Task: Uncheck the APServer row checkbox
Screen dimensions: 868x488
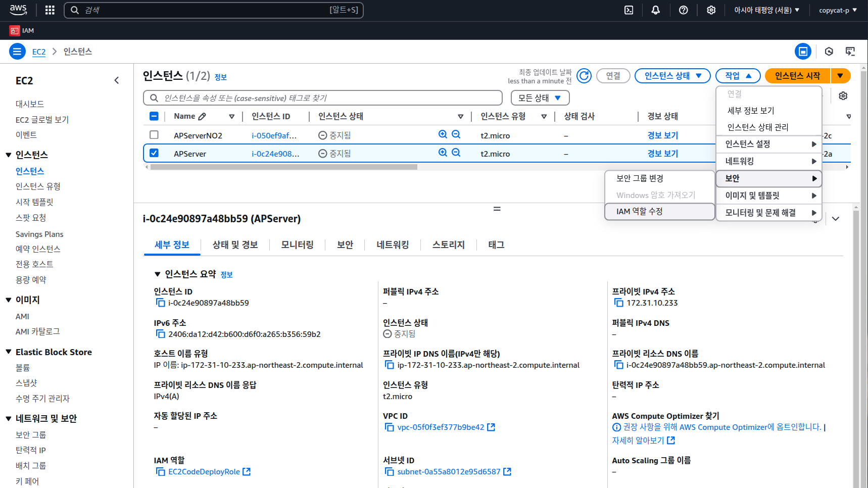Action: pos(154,153)
